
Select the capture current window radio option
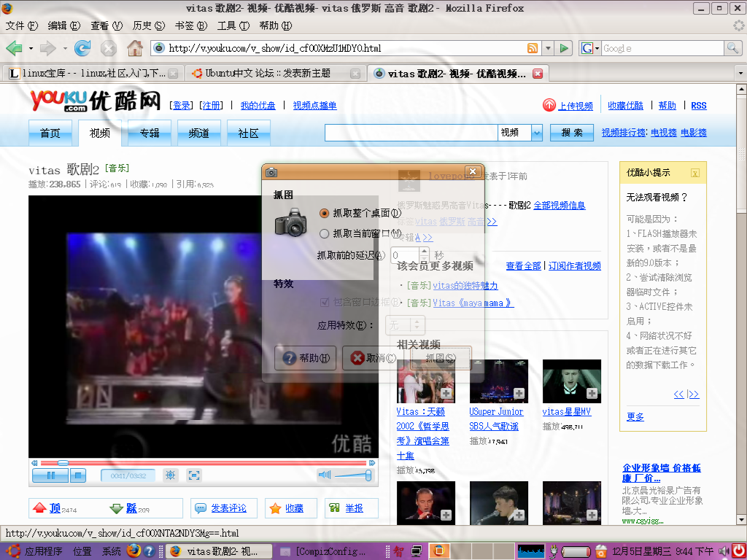click(325, 234)
